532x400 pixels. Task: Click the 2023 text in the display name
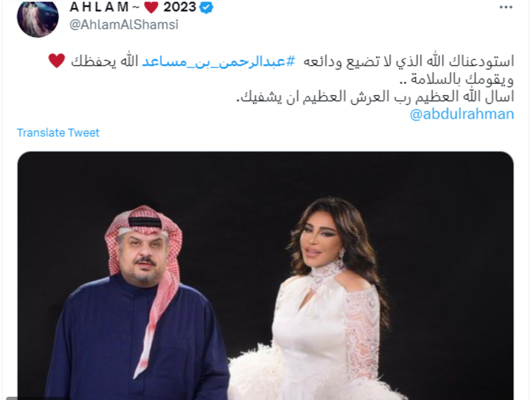point(180,7)
